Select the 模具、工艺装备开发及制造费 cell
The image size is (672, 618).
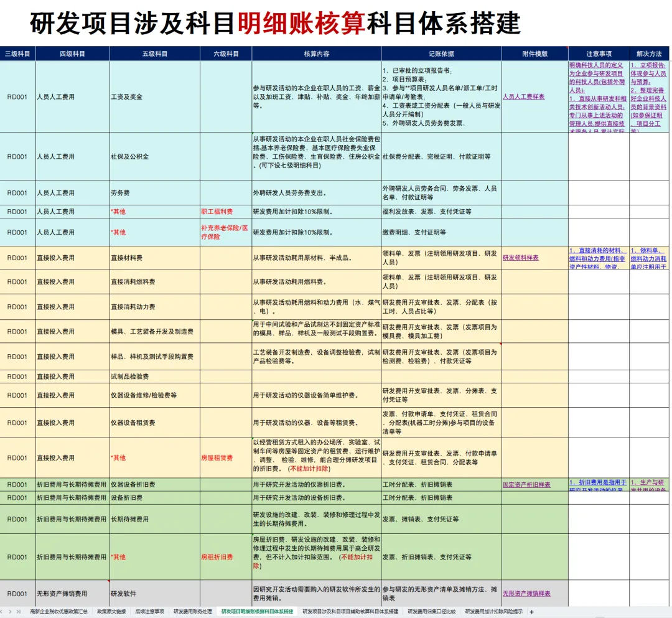coord(155,331)
